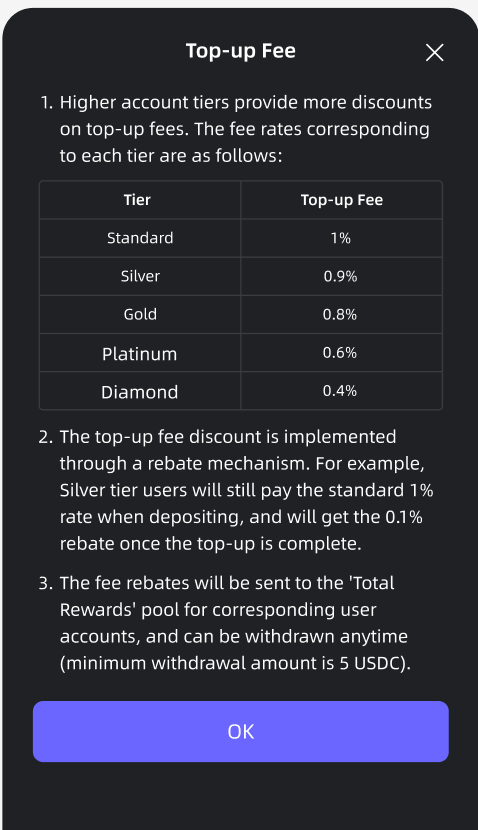
Task: Click the 0.1% rebate sentence
Action: 241,530
